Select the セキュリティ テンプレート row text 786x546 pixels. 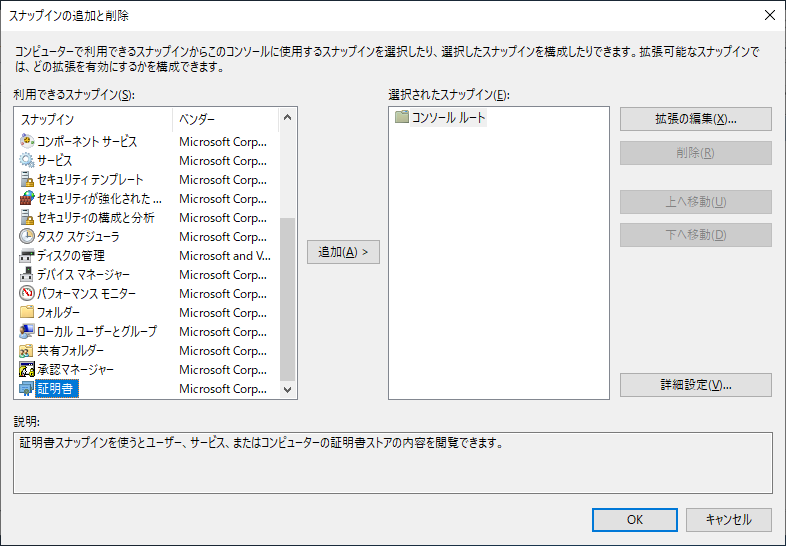click(x=90, y=179)
